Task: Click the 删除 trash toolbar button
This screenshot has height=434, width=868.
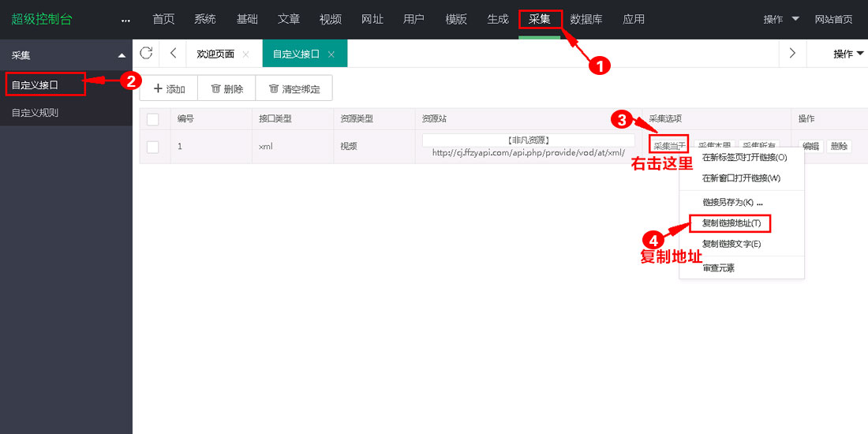Action: click(226, 89)
